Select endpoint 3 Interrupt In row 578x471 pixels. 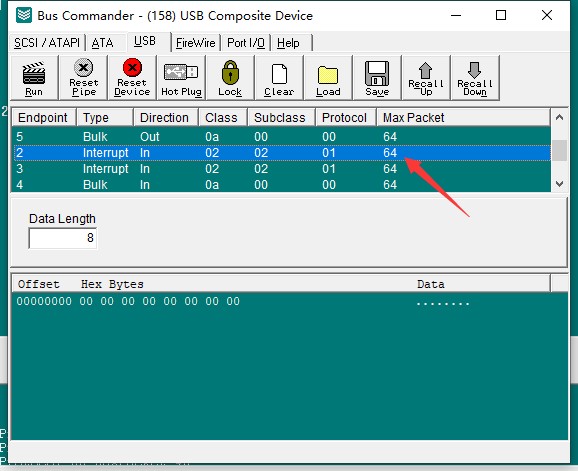point(282,169)
